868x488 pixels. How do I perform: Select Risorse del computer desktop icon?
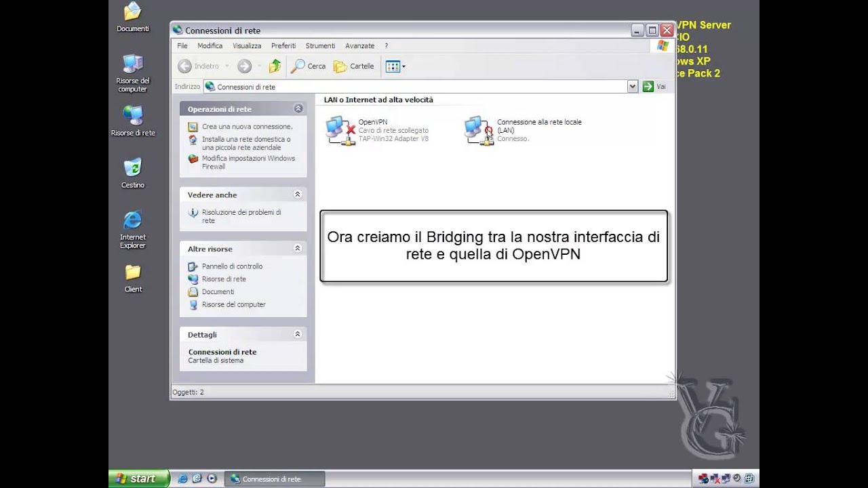pyautogui.click(x=133, y=73)
